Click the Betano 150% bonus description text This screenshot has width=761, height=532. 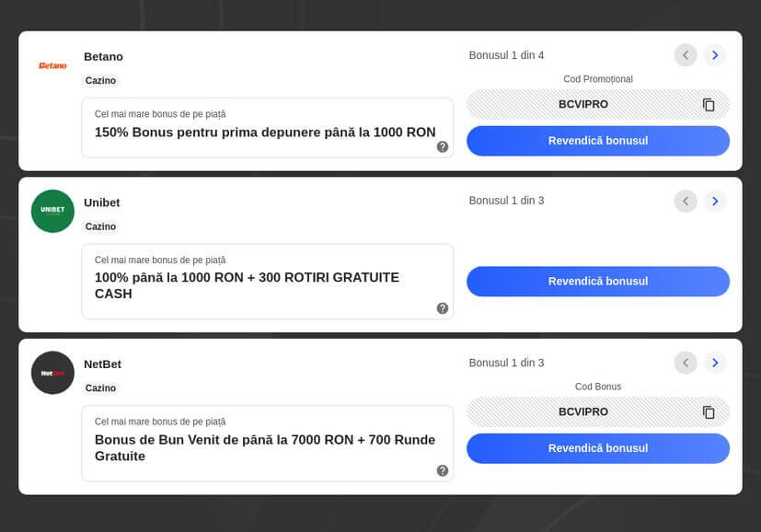(x=265, y=133)
